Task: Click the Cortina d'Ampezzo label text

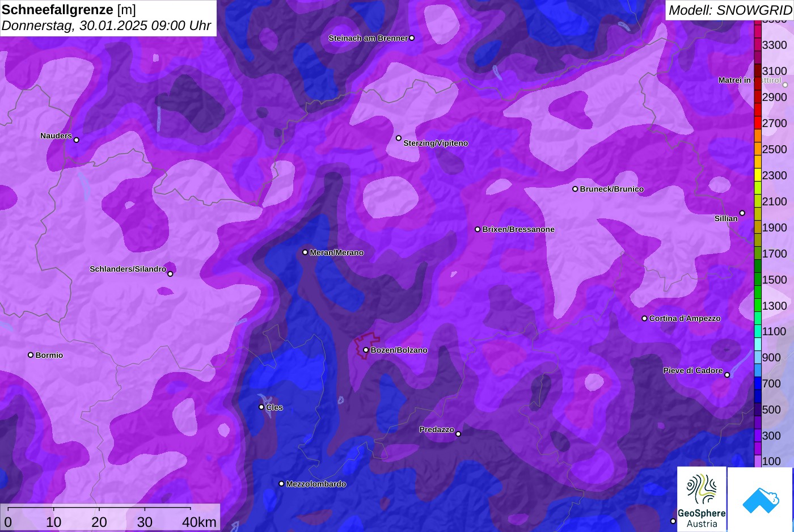Action: [x=685, y=318]
